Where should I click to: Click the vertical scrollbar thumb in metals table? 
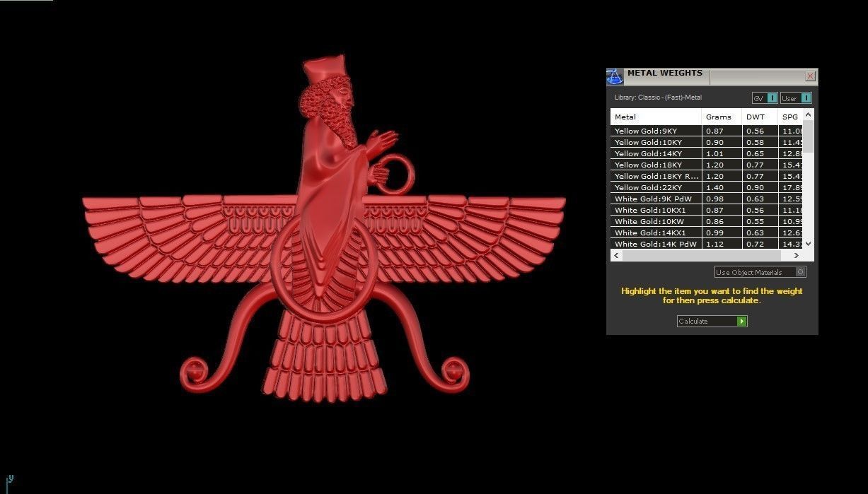[809, 136]
